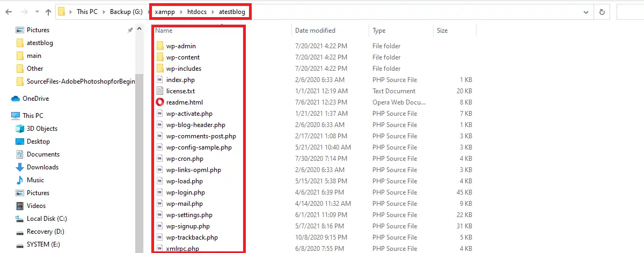The width and height of the screenshot is (644, 253).
Task: Select wp-blog-header.php file icon
Action: (160, 125)
